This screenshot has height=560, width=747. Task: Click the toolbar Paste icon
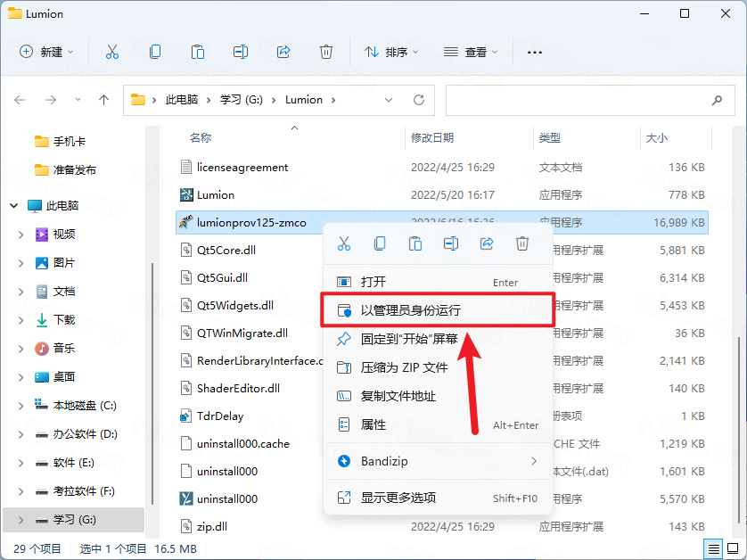click(x=198, y=52)
